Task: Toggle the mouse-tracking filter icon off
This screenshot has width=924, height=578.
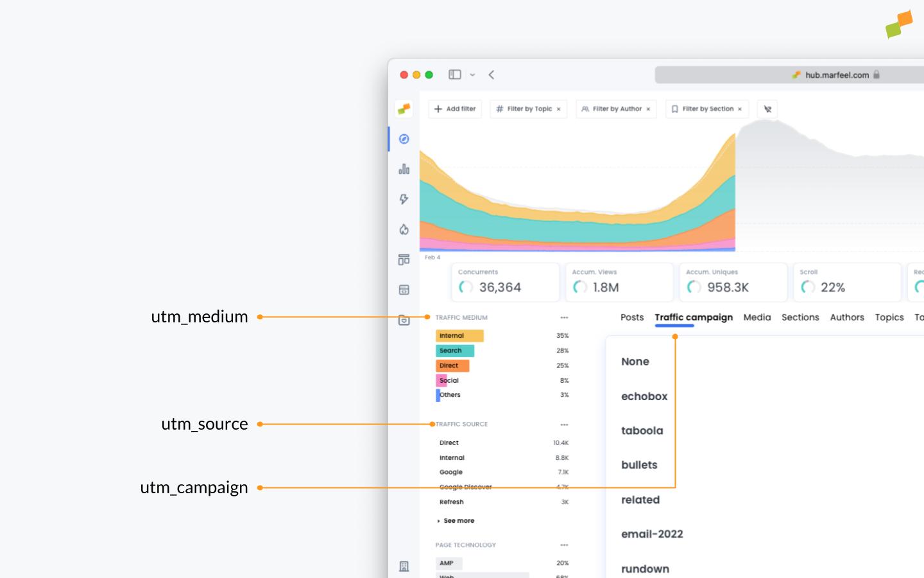Action: [x=767, y=109]
